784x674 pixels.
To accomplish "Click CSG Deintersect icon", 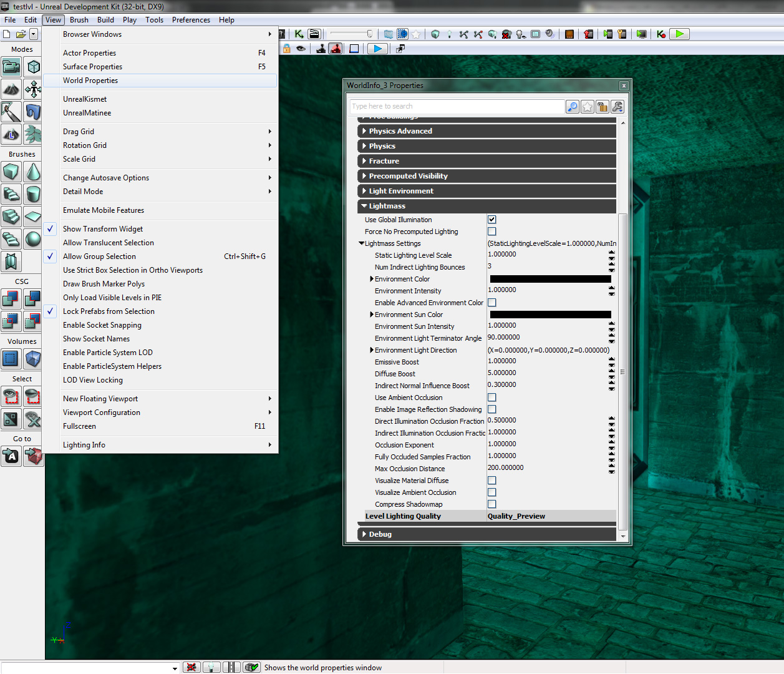I will click(x=33, y=321).
